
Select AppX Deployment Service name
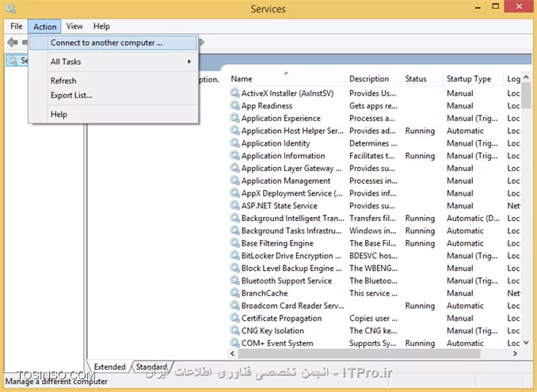(x=291, y=193)
